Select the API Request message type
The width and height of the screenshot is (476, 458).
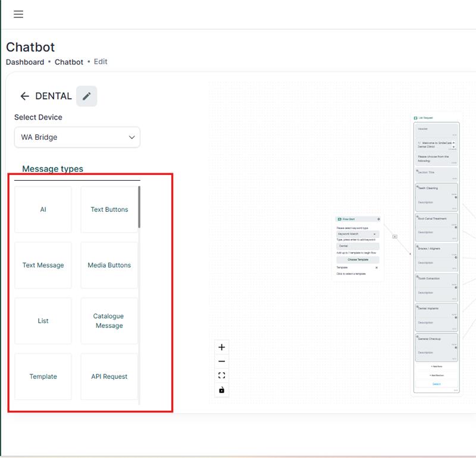click(x=109, y=377)
